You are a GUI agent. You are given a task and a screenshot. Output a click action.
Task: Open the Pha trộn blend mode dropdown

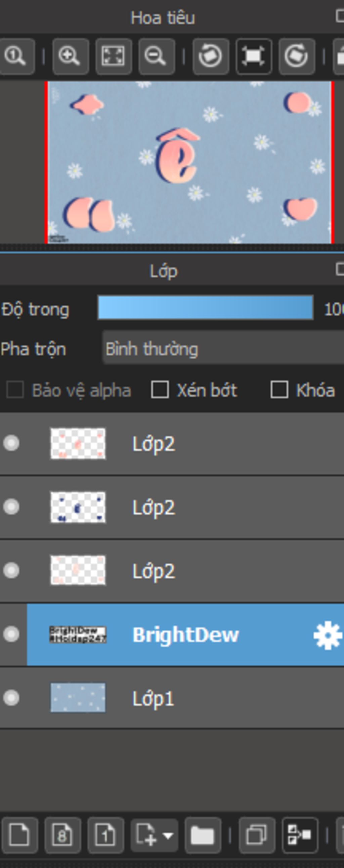point(223,349)
